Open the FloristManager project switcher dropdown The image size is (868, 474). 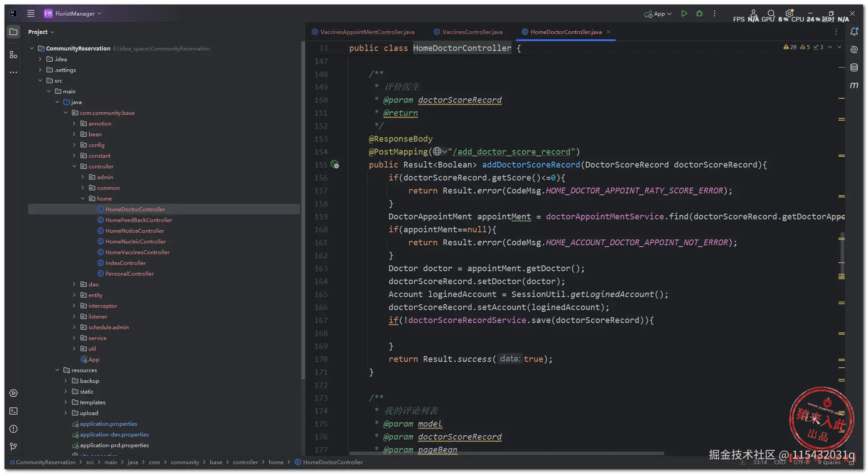72,13
